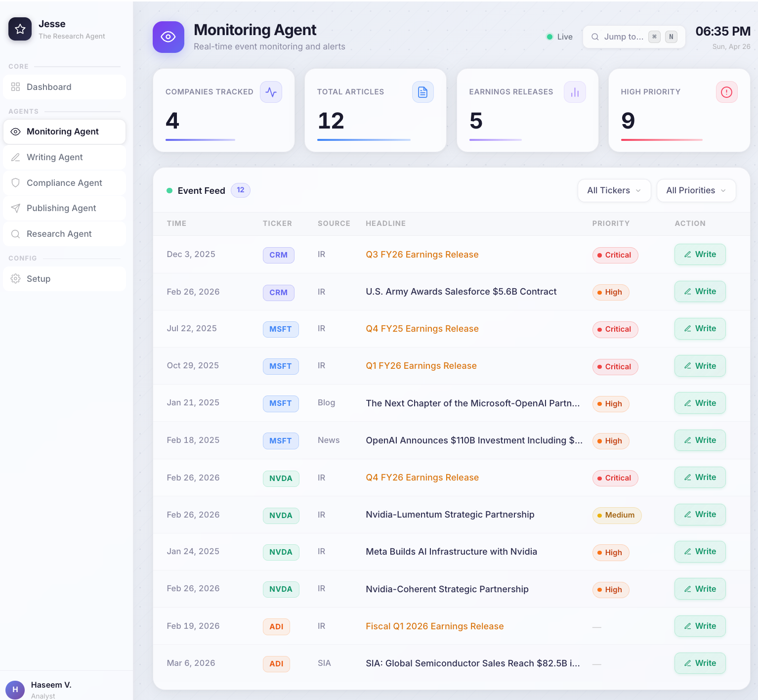Click the bar chart icon on Earnings Releases

pos(574,92)
